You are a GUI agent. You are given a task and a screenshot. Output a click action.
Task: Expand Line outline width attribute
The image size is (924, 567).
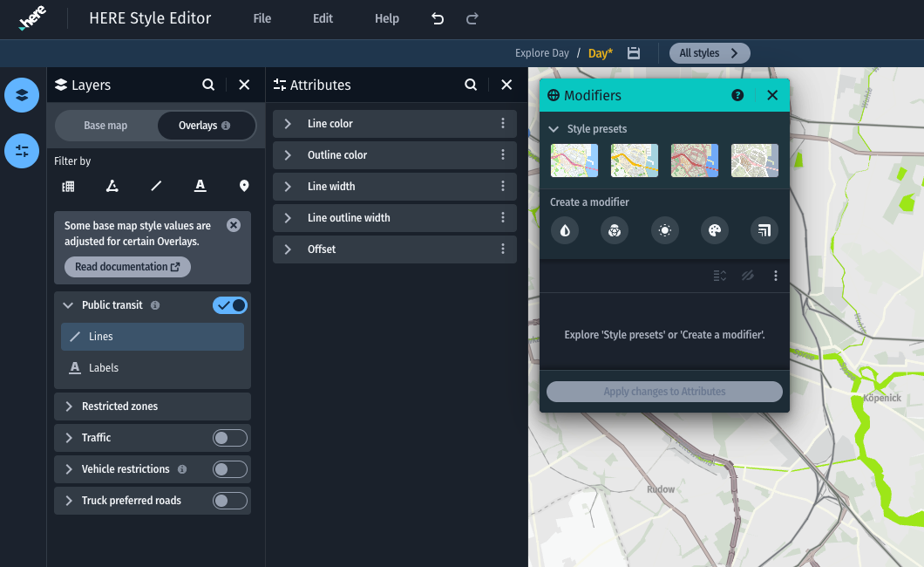288,218
